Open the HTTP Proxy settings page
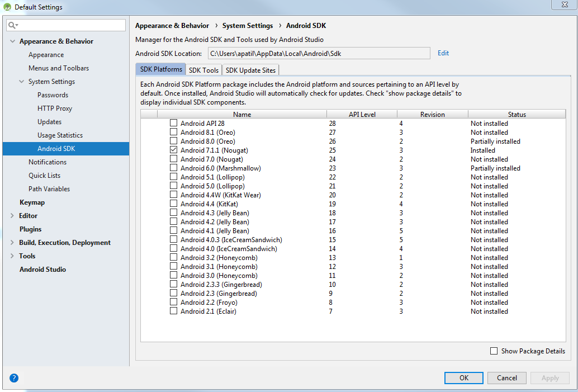The width and height of the screenshot is (578, 392). (55, 108)
